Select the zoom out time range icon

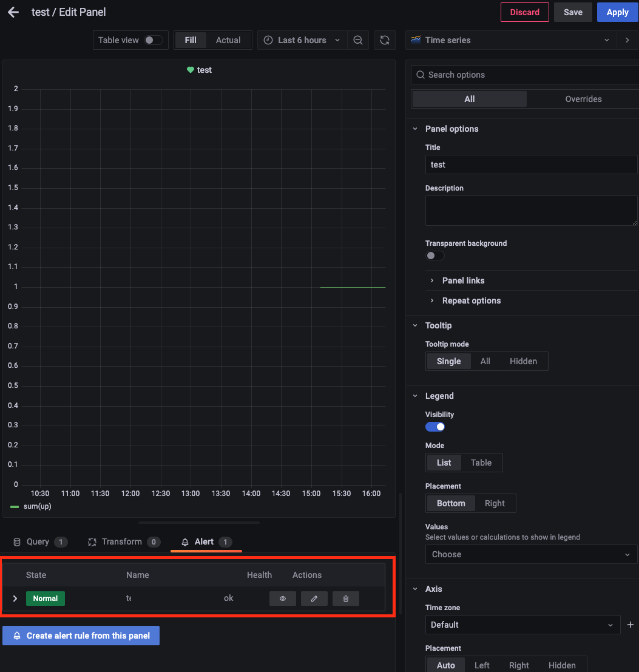coord(358,40)
